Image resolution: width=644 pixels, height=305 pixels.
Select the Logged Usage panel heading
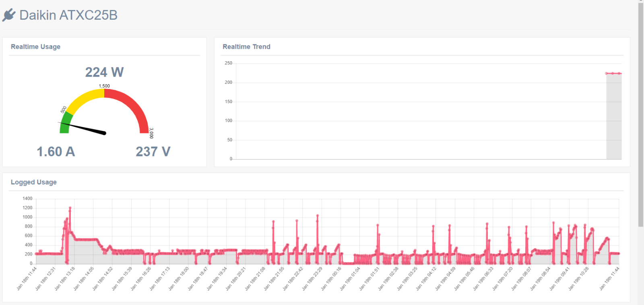click(33, 182)
